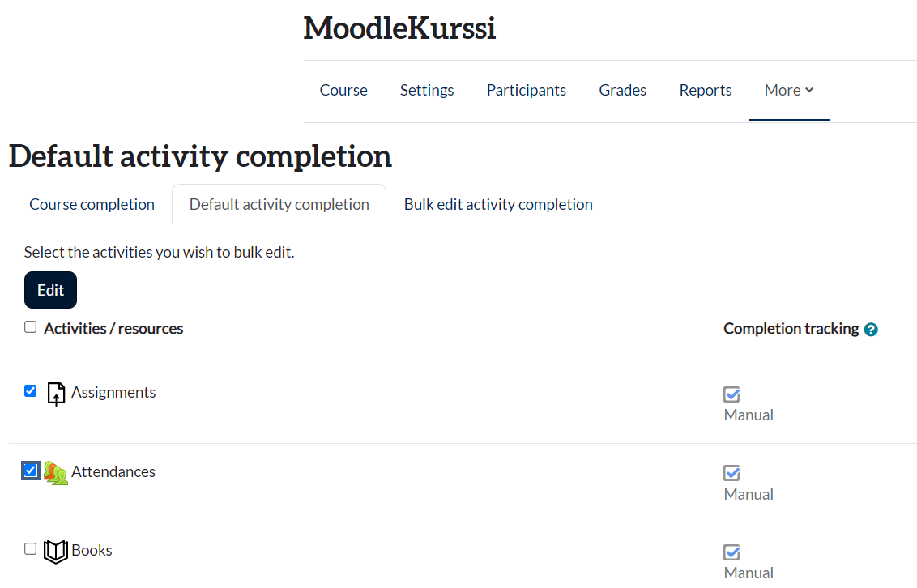Open the Reports navigation item
Image resolution: width=917 pixels, height=588 pixels.
706,91
